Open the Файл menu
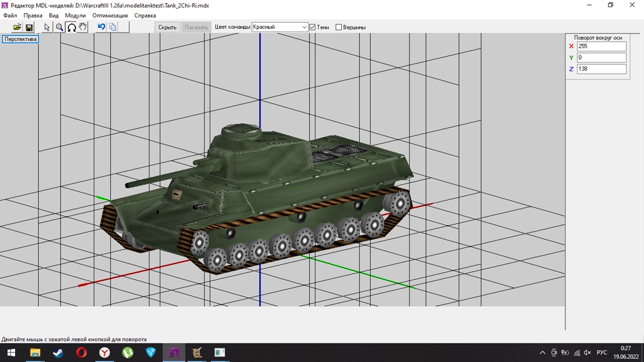 point(10,16)
